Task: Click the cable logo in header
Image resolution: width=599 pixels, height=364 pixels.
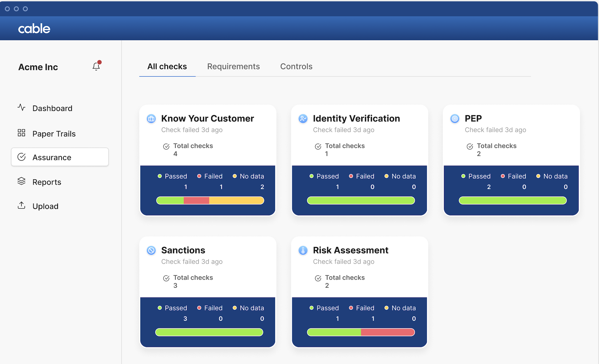Action: (34, 29)
